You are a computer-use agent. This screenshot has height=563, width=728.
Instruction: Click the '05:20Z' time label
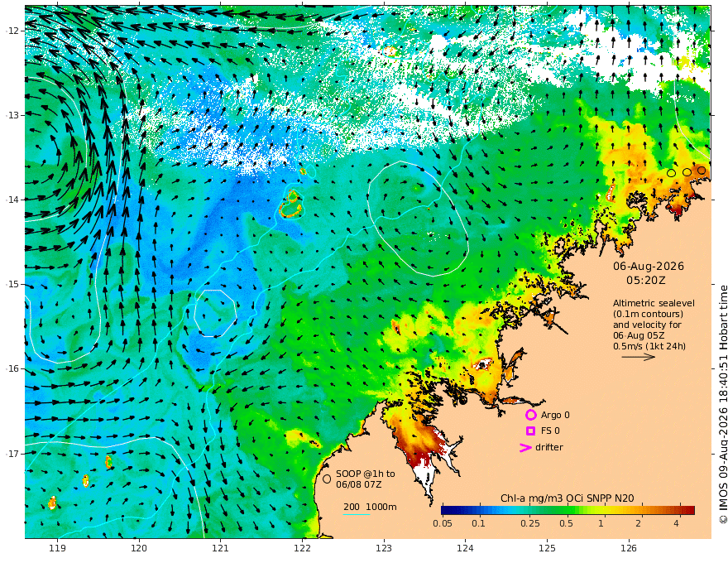(x=646, y=281)
